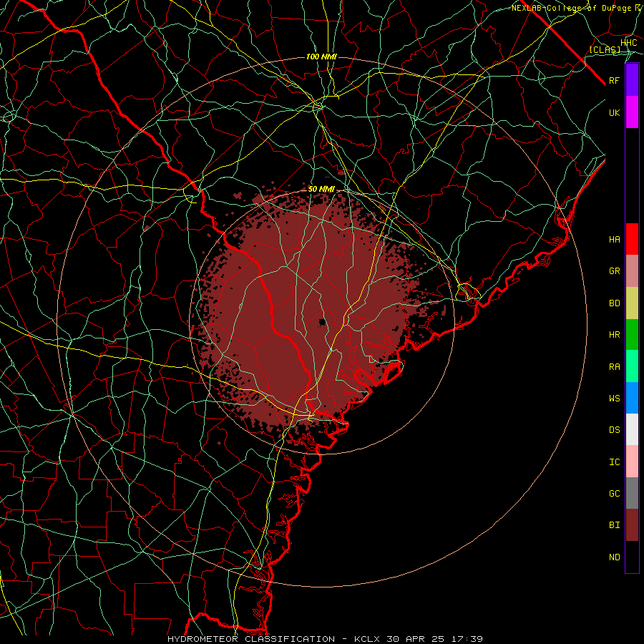Click the 'GR' legend label
Viewport: 644px width, 644px height.
tap(615, 271)
